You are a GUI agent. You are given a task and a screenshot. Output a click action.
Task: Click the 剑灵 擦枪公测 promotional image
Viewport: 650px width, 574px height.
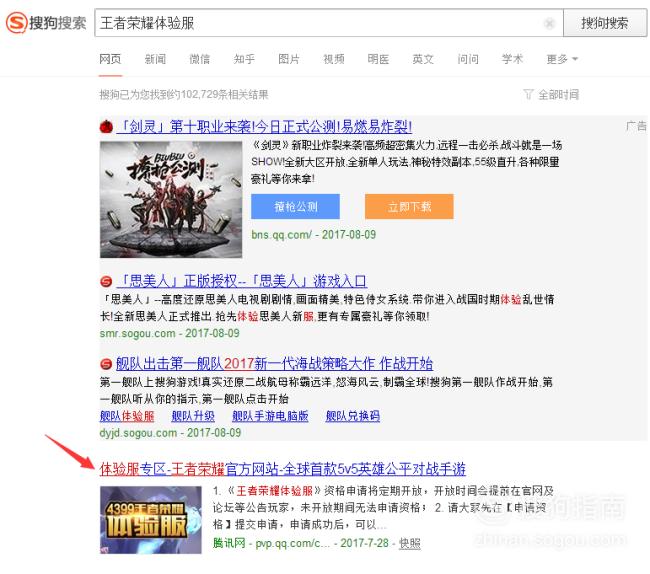171,199
